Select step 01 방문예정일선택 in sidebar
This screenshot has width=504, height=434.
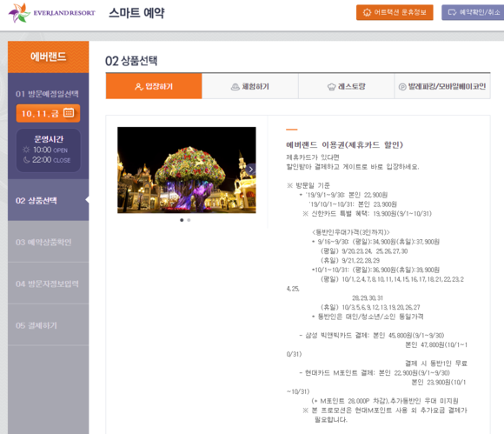47,94
